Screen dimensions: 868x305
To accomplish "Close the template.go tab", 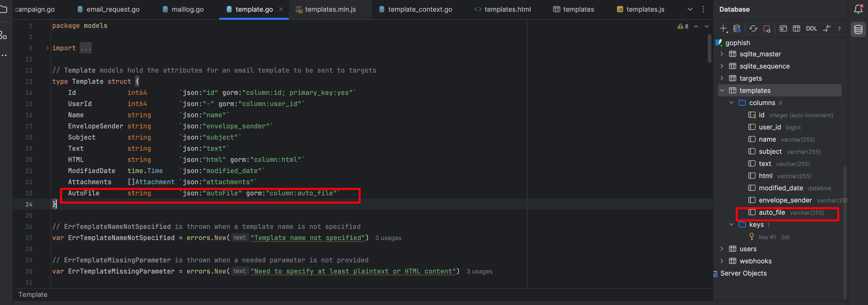I will click(281, 9).
